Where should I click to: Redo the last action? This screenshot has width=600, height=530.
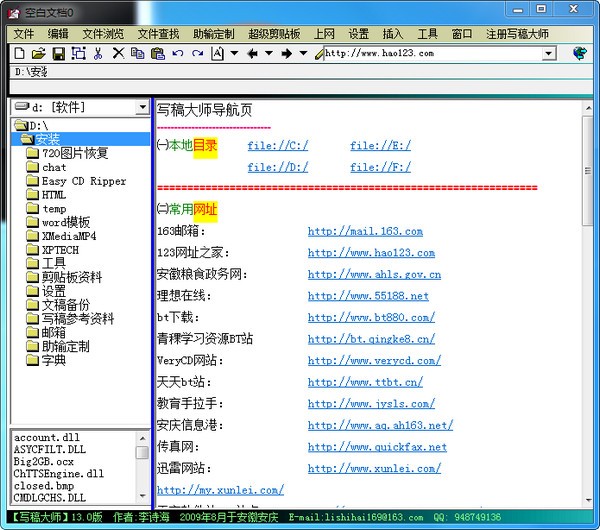197,53
